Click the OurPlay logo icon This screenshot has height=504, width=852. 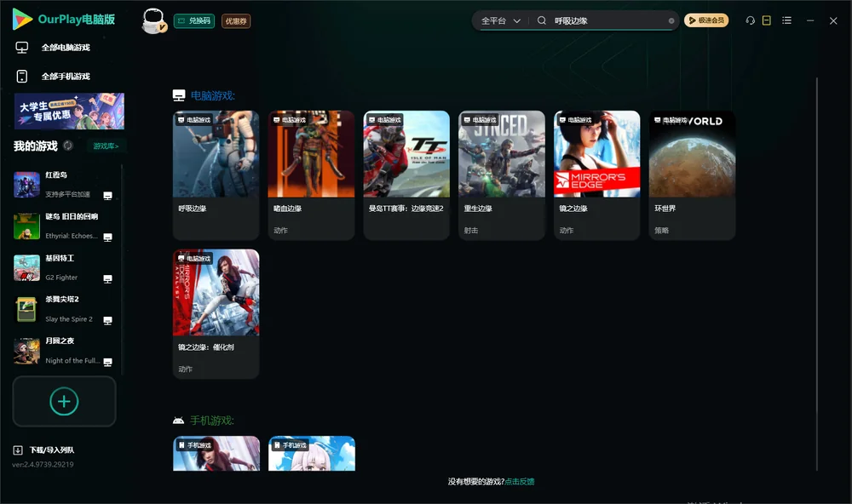22,20
